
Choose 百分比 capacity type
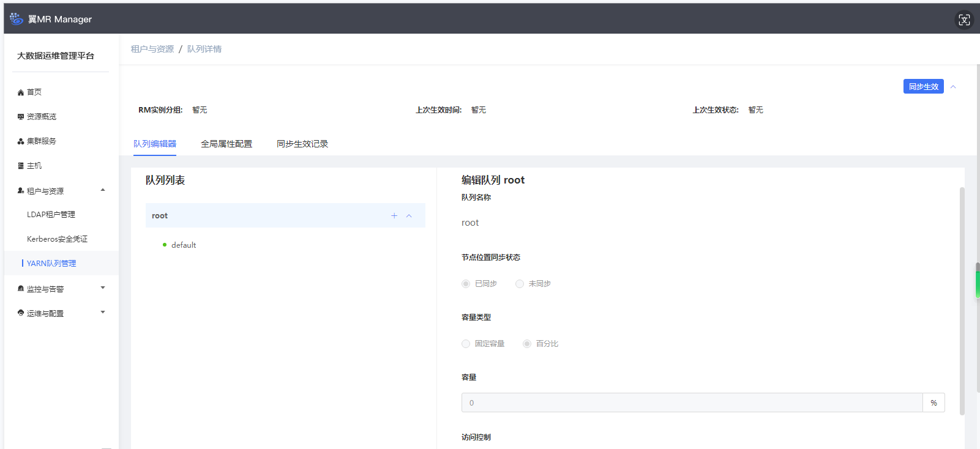(x=527, y=344)
